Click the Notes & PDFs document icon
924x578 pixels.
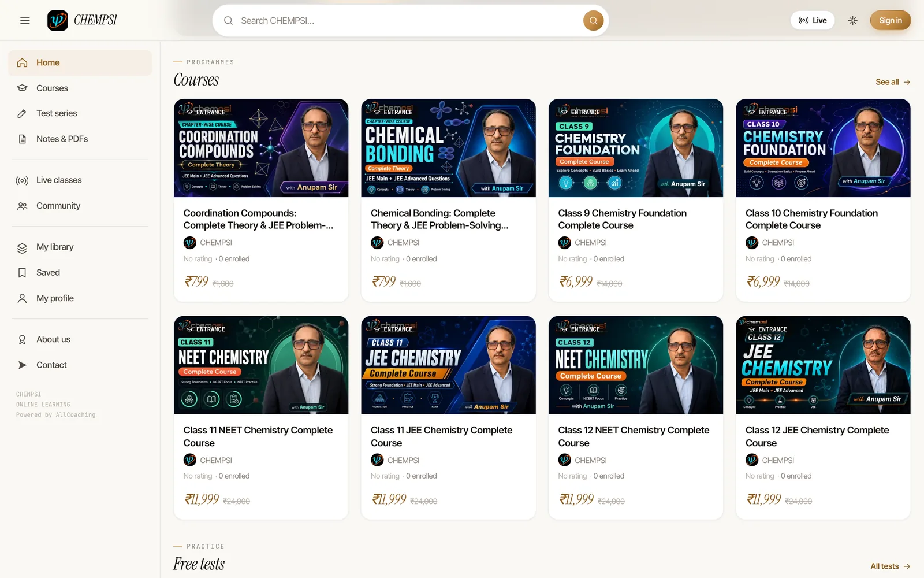coord(23,139)
